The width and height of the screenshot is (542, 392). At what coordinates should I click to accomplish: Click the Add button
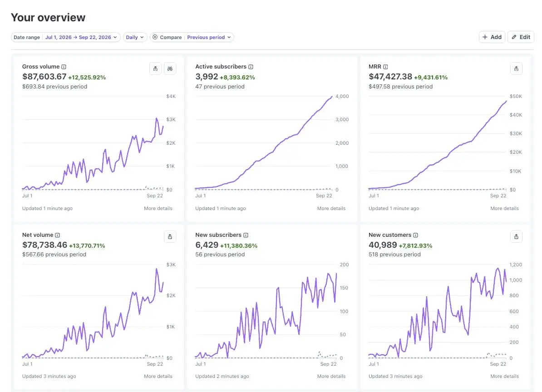coord(492,37)
